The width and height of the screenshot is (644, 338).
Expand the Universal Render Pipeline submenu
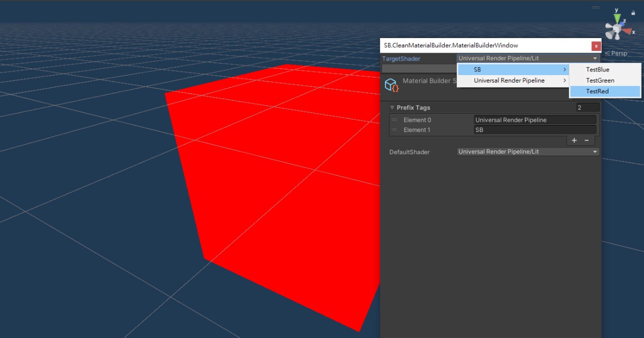[513, 80]
